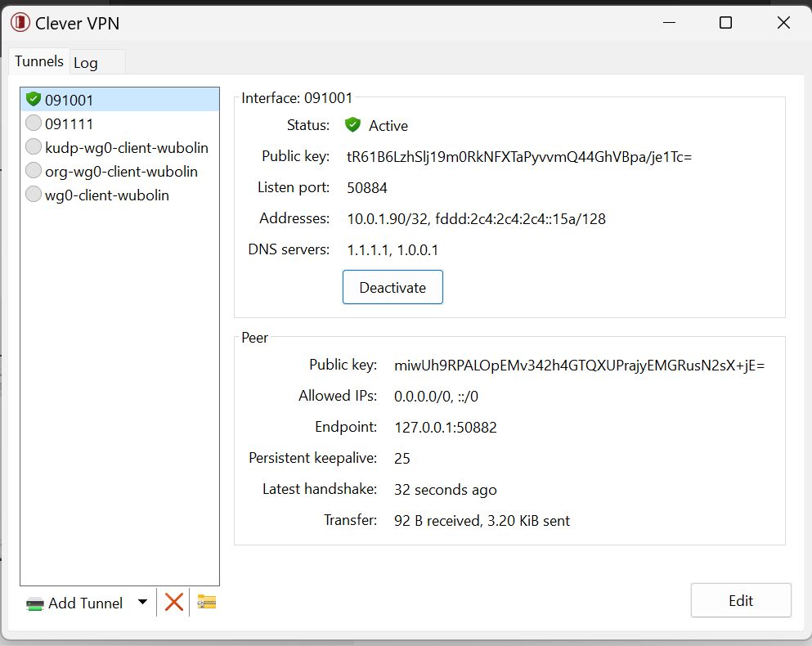Click the green shield icon beside tunnel 091001
This screenshot has width=812, height=646.
point(34,100)
